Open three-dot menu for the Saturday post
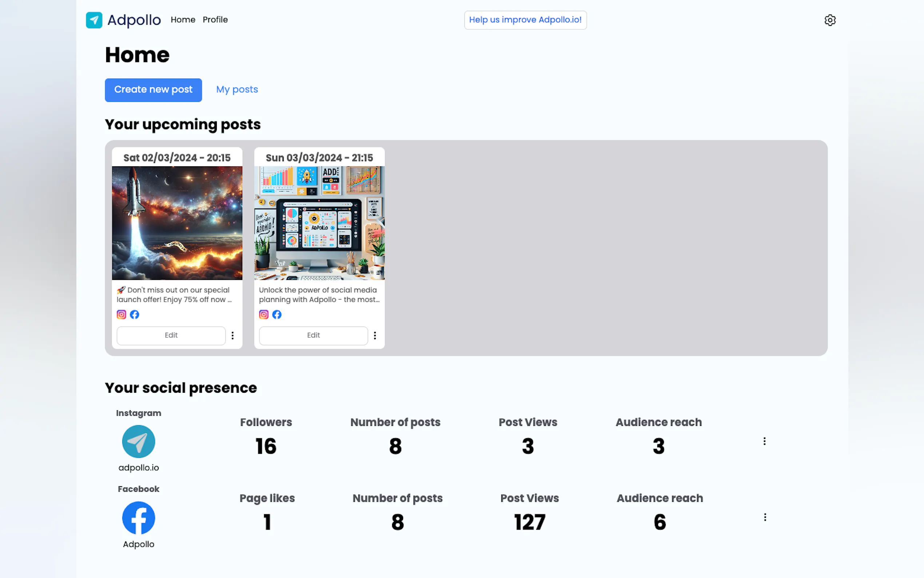Image resolution: width=924 pixels, height=578 pixels. click(232, 335)
